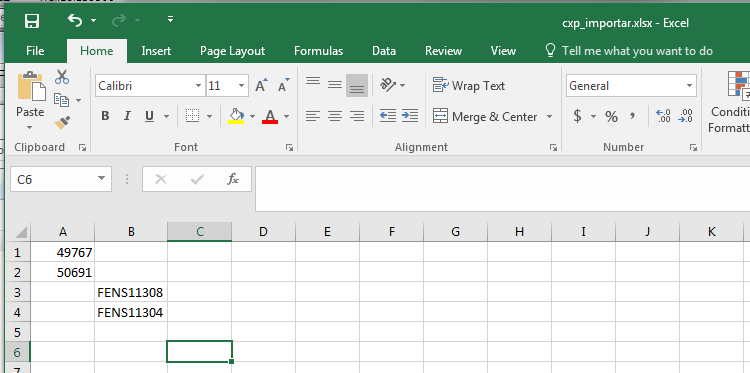
Task: Toggle Bold formatting
Action: 105,116
